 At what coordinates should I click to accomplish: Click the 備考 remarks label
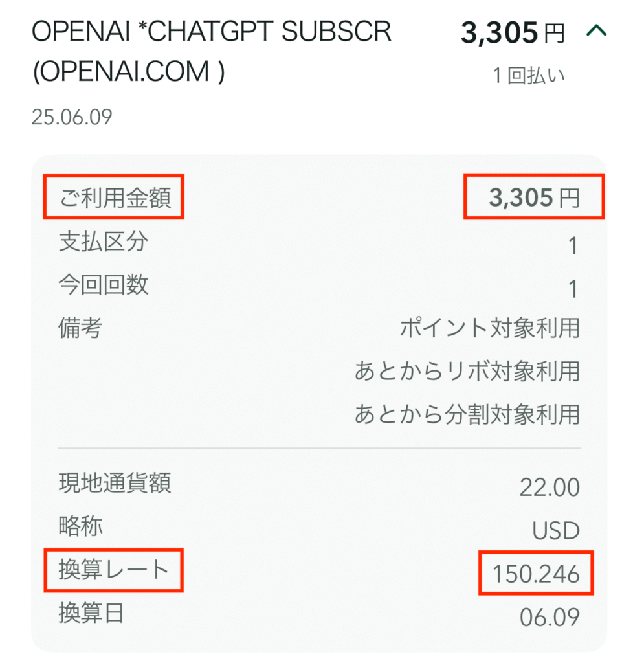tap(80, 328)
